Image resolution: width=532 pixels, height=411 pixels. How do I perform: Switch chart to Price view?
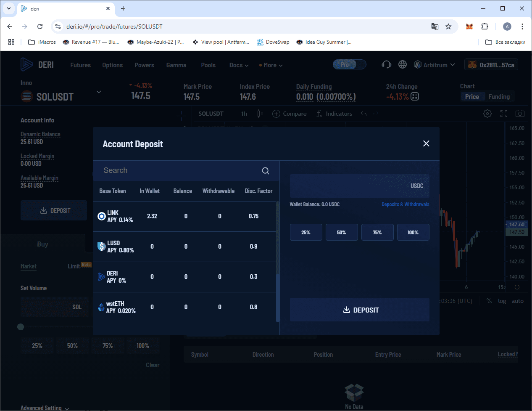472,97
